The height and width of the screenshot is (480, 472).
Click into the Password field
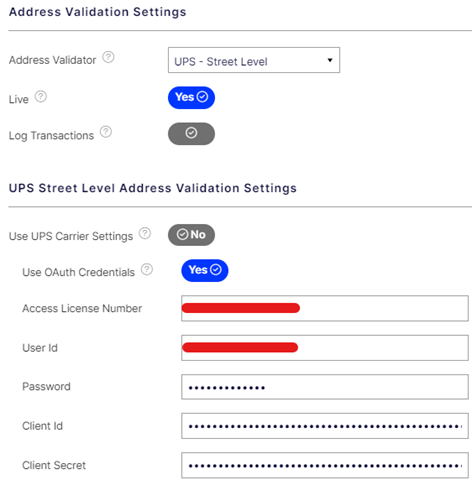(325, 387)
